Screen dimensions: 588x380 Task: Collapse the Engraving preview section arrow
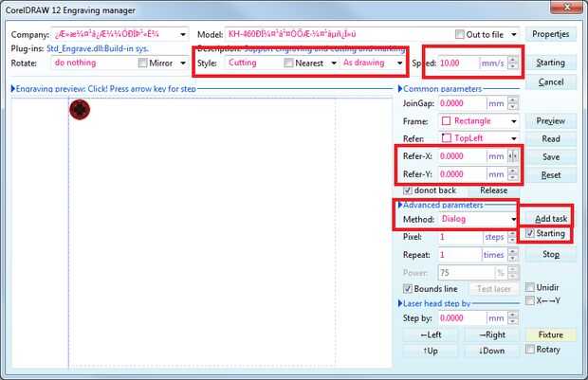[x=13, y=89]
